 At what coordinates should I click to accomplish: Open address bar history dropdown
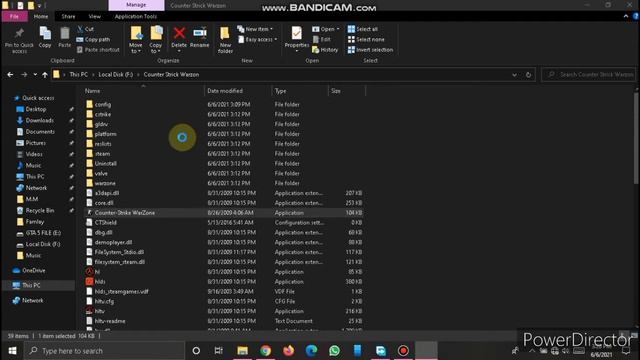pos(514,75)
